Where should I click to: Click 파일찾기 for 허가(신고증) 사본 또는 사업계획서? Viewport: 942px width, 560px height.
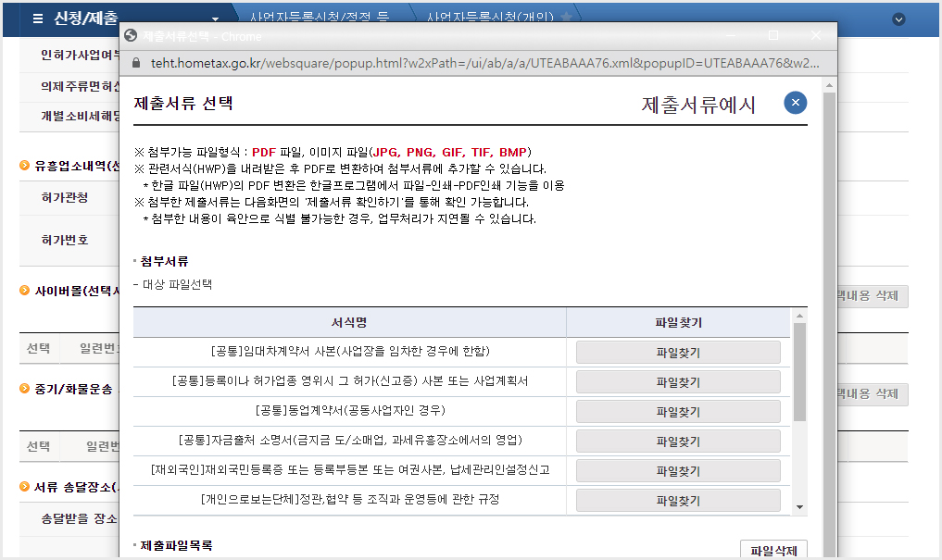[x=678, y=381]
